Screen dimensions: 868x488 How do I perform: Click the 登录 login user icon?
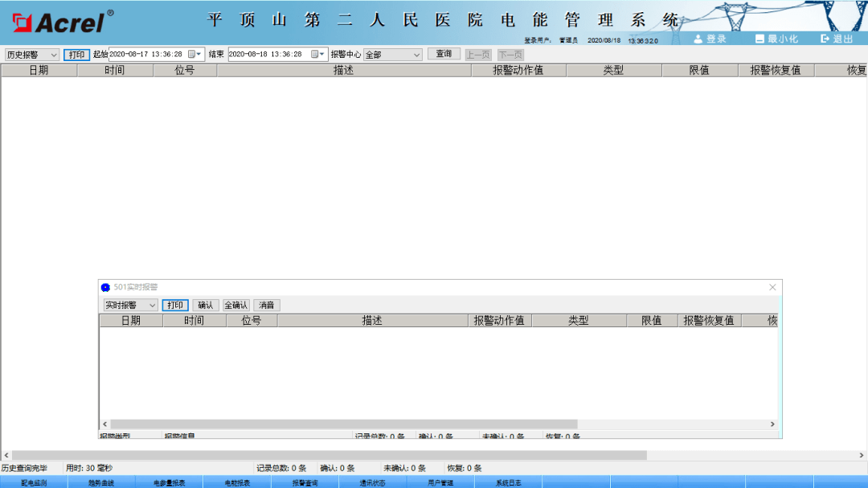coord(698,39)
